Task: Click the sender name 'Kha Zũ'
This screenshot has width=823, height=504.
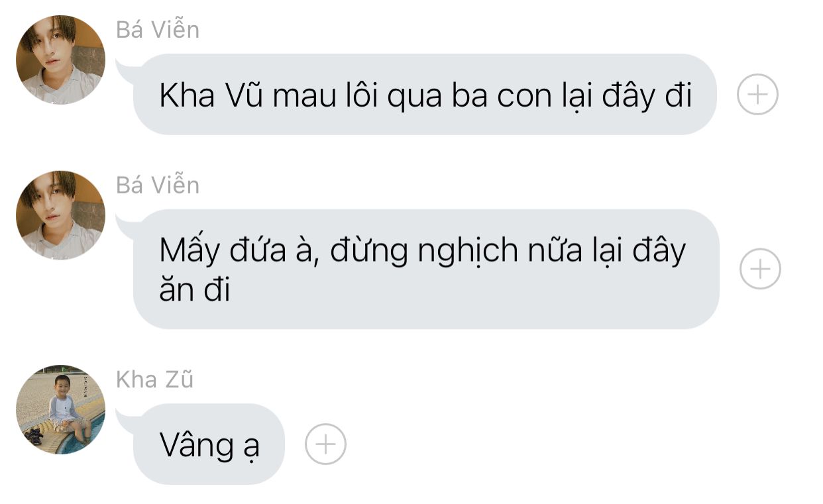Action: click(x=155, y=379)
